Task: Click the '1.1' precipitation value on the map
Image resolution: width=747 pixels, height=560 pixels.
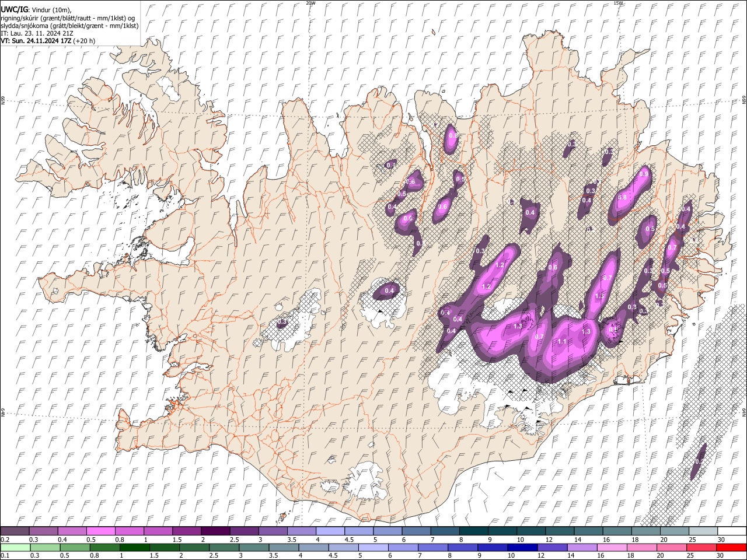Action: (x=562, y=342)
